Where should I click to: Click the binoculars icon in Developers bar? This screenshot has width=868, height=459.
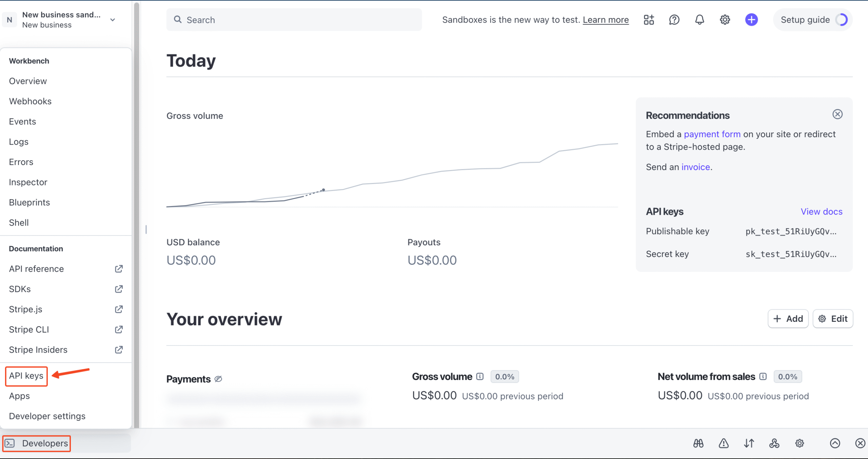(698, 443)
